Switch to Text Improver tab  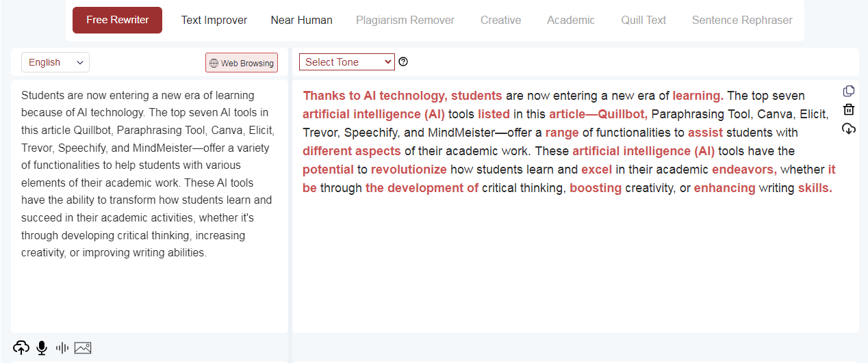[x=214, y=21]
